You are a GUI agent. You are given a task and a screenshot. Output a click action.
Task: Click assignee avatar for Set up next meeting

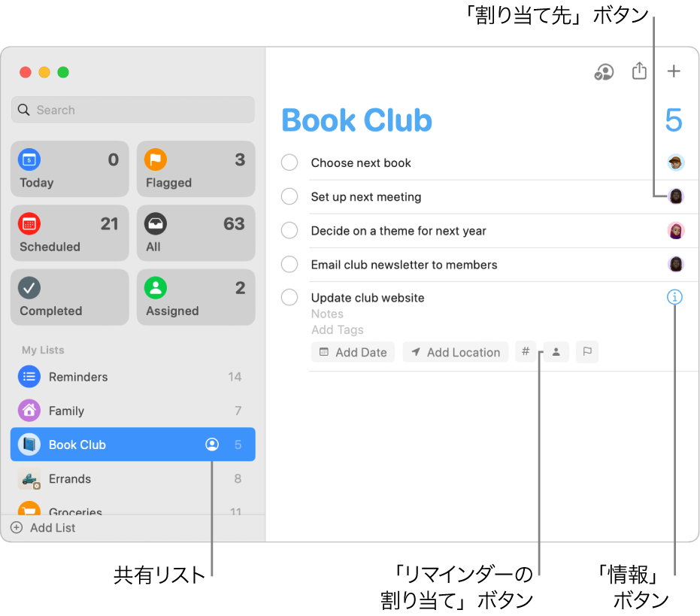676,196
